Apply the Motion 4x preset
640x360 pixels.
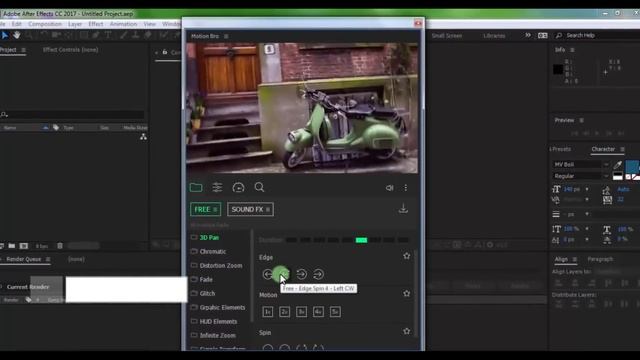(318, 312)
